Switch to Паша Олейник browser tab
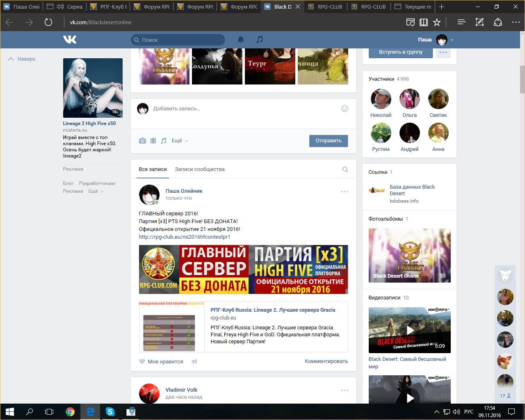This screenshot has height=420, width=525. 21,7
